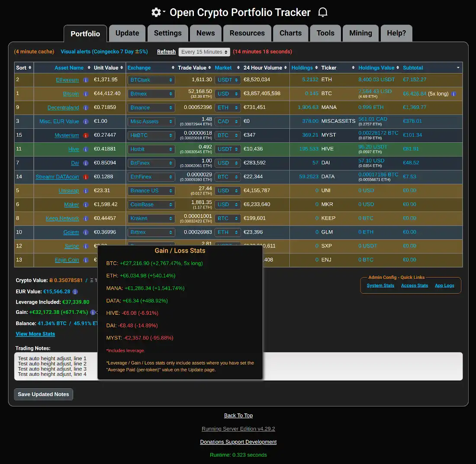476x464 pixels.
Task: Open the System Stats quick link
Action: 380,286
